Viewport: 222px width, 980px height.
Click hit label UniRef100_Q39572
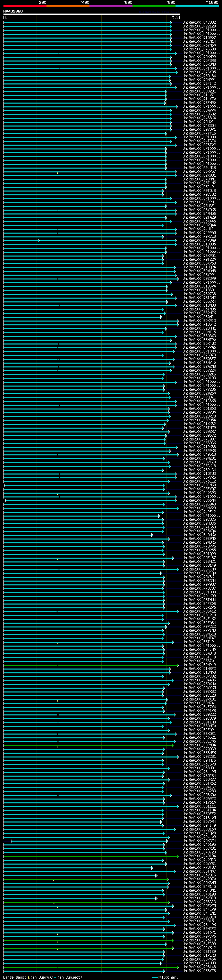[199, 436]
